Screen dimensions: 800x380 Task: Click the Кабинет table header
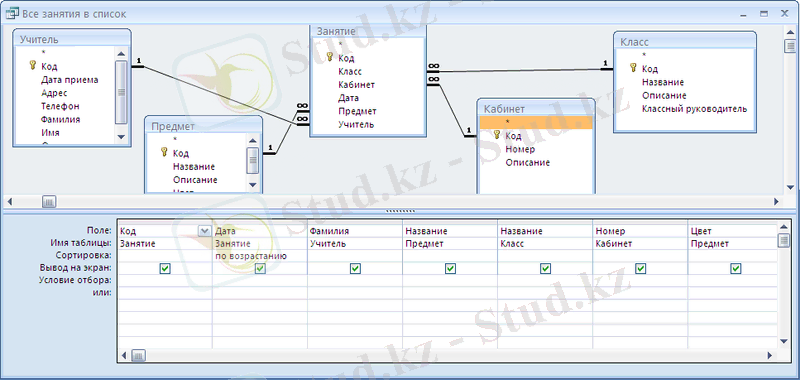pyautogui.click(x=536, y=109)
